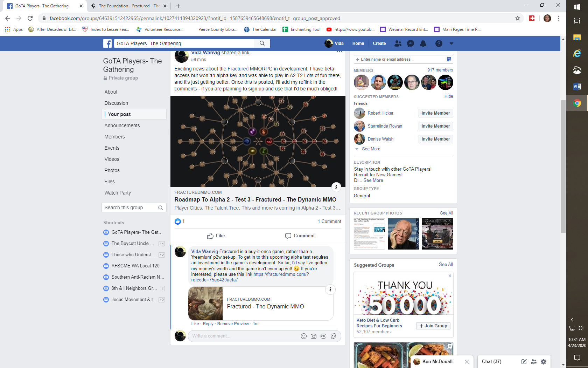Click the friend requests icon
The image size is (588, 368).
tap(398, 43)
